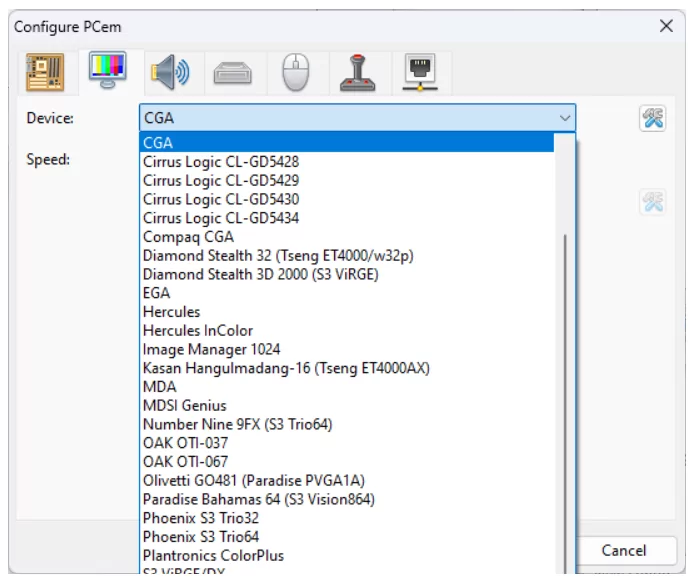Select Image Manager 1024
Viewport: 691px width, 579px height.
(x=347, y=349)
